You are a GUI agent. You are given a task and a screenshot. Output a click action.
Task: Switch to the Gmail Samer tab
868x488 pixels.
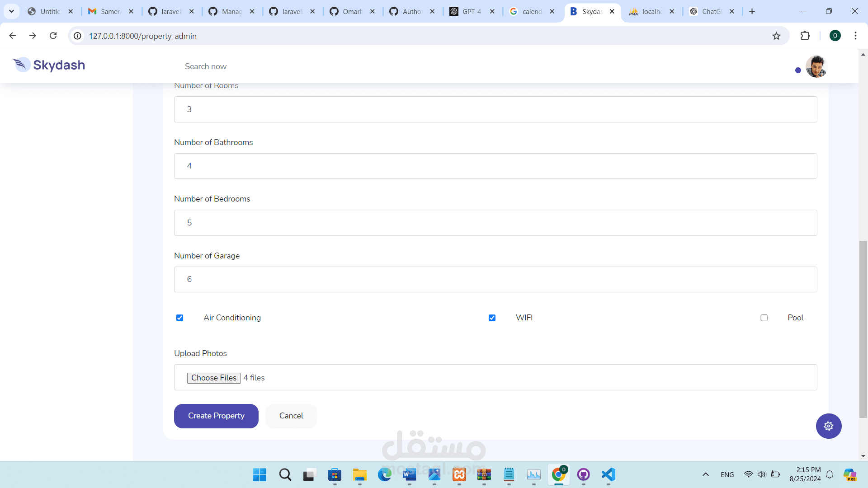click(x=111, y=11)
